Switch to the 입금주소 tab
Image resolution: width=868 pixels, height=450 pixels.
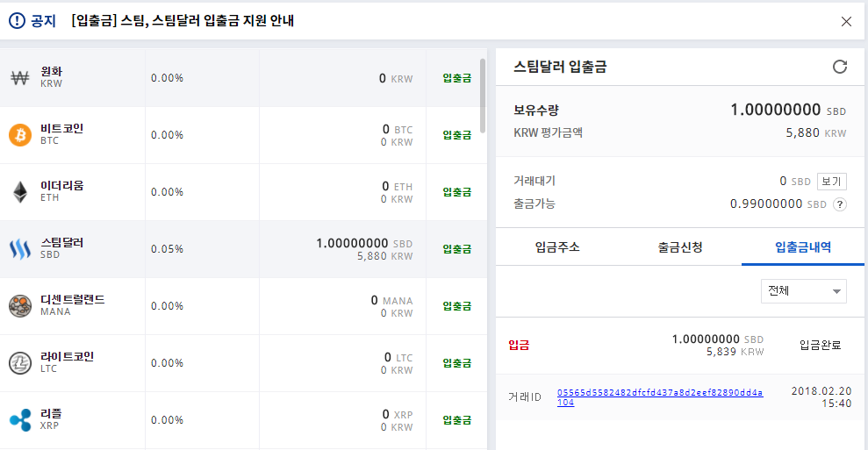tap(557, 246)
